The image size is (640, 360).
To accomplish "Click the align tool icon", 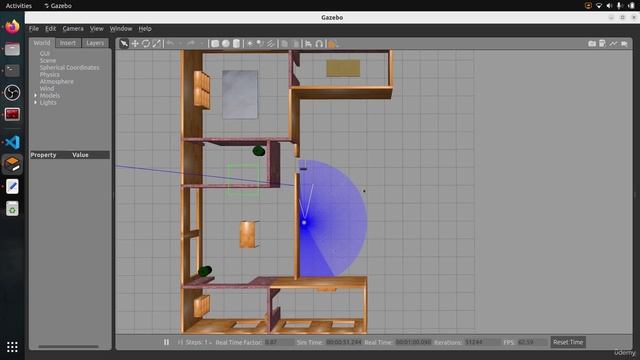I will [x=309, y=44].
